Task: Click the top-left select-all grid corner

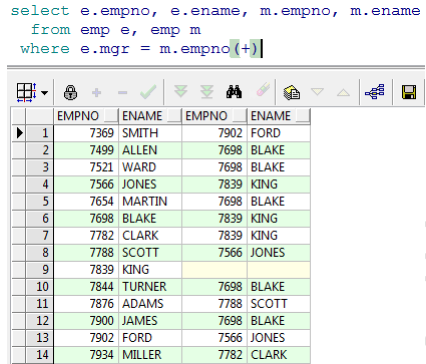Action: tap(19, 116)
